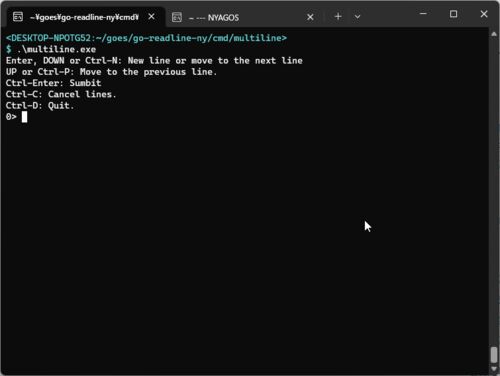Screen dimensions: 500x376
Task: Click 'UP or Ctrl-P' help line
Action: 111,72
